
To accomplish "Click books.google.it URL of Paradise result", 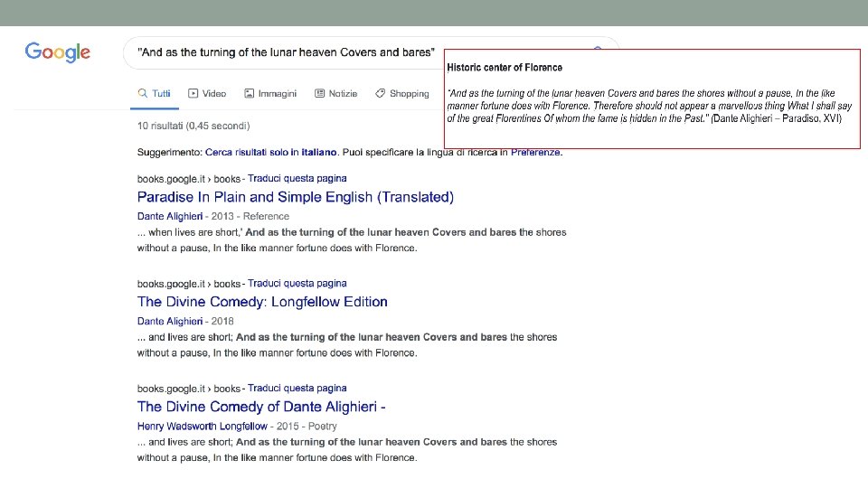I will click(189, 179).
